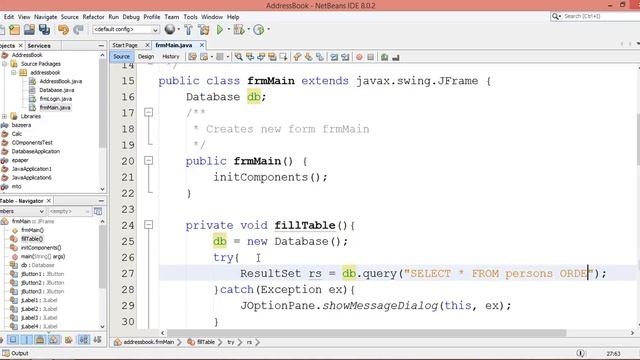Click the Navigator history icon beside filter
The image size is (640, 360).
98,211
